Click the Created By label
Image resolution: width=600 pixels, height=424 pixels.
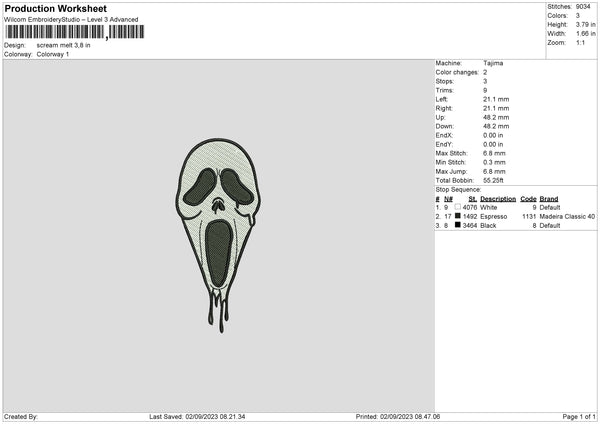click(x=21, y=417)
